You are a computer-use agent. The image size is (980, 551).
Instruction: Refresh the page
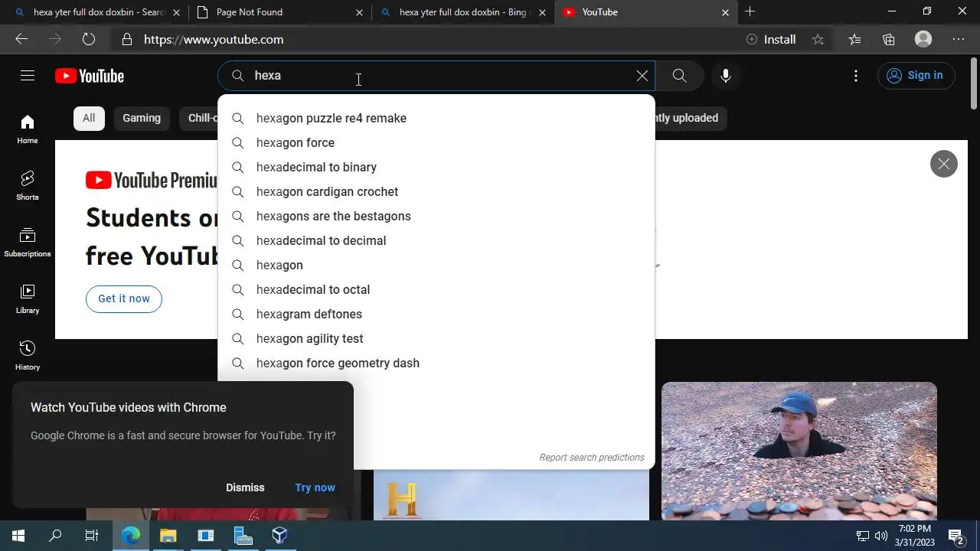(89, 39)
